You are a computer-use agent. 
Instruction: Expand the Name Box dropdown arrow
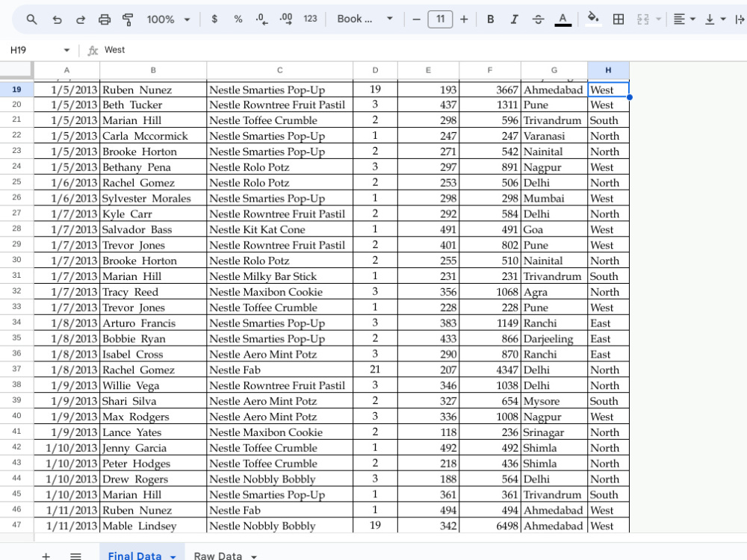tap(66, 50)
